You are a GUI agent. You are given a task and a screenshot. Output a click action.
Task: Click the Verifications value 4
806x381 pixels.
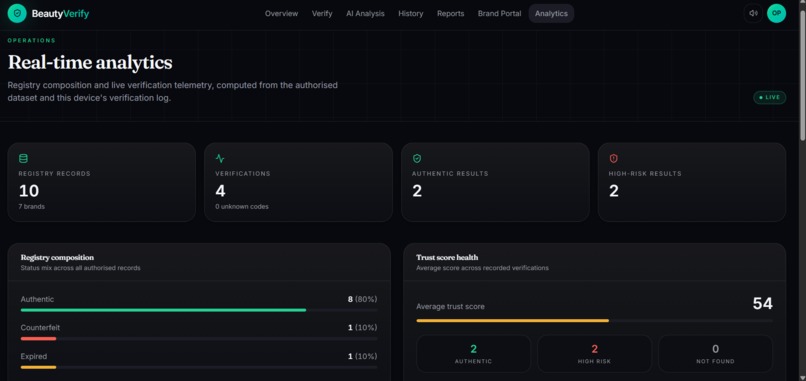(x=220, y=191)
